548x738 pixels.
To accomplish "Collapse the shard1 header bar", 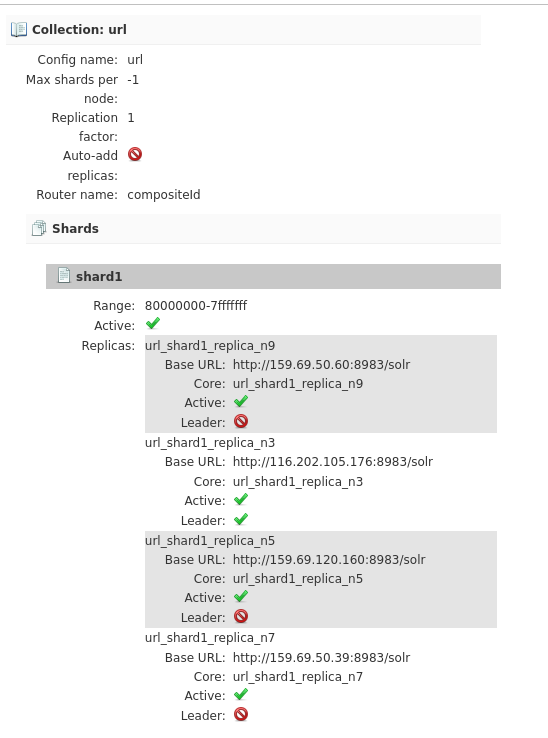I will pyautogui.click(x=274, y=276).
